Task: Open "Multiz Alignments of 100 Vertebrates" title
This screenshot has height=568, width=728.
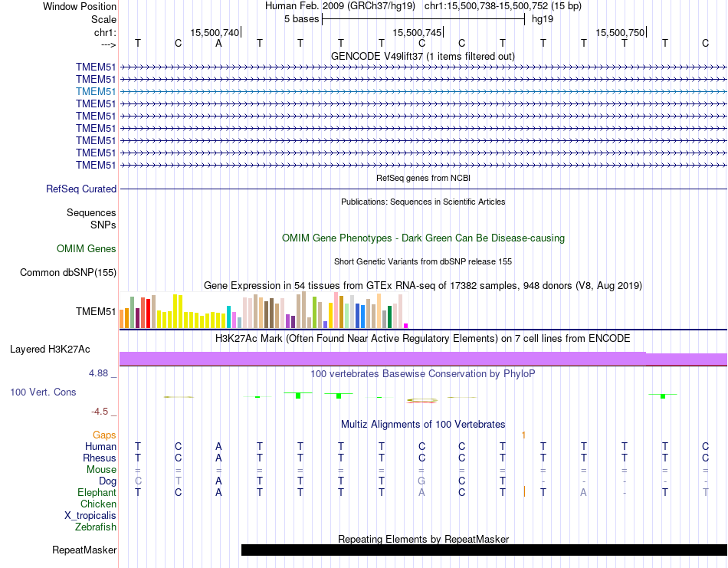Action: click(423, 424)
